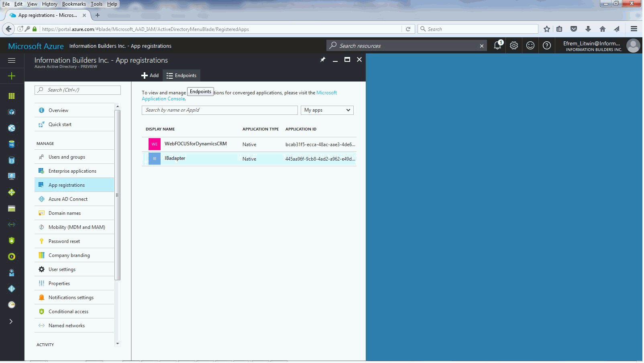Open a new browser tab

(x=98, y=15)
